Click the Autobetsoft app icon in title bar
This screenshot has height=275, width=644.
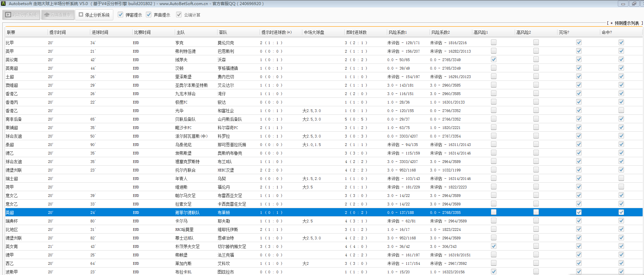click(x=3, y=4)
